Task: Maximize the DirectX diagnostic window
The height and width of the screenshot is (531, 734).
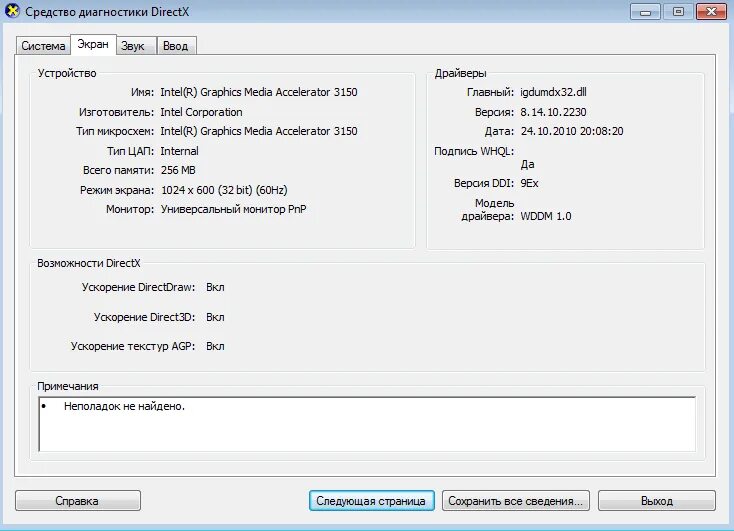Action: pyautogui.click(x=678, y=12)
